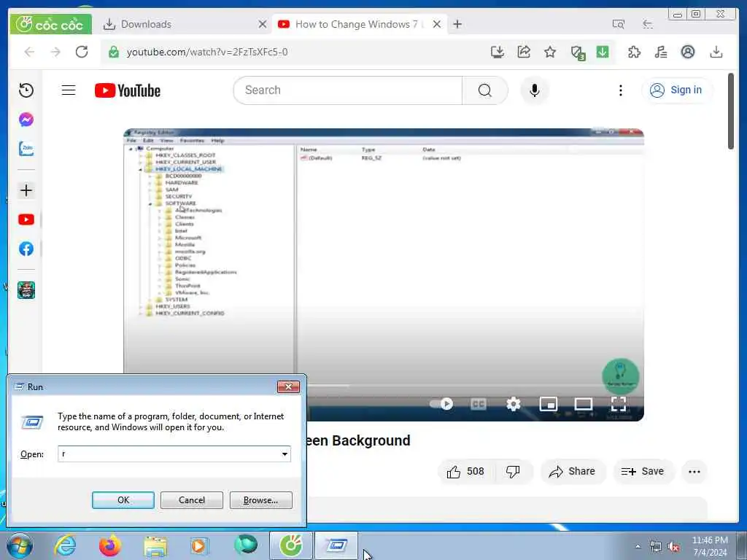Click the tab search icon in title bar

coord(619,24)
